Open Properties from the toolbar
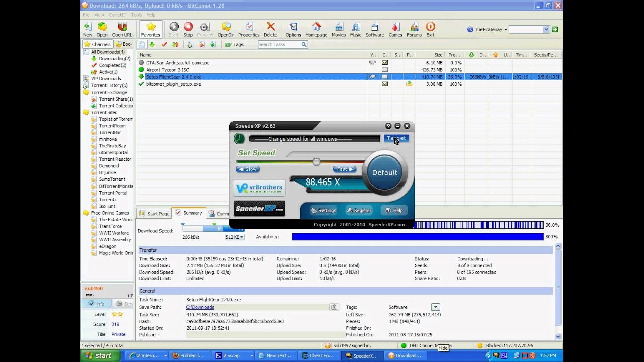Image resolution: width=644 pixels, height=362 pixels. (249, 29)
